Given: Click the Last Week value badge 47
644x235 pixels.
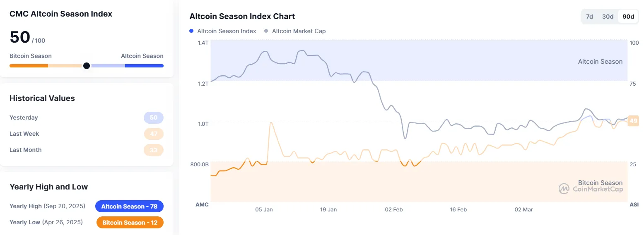Looking at the screenshot, I should [154, 134].
